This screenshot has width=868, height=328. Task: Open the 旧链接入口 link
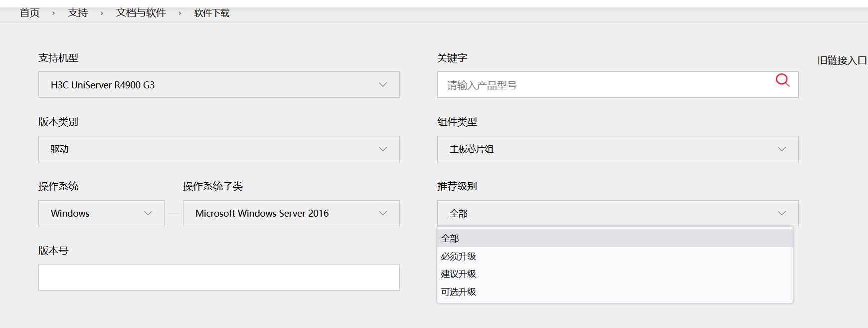point(842,60)
